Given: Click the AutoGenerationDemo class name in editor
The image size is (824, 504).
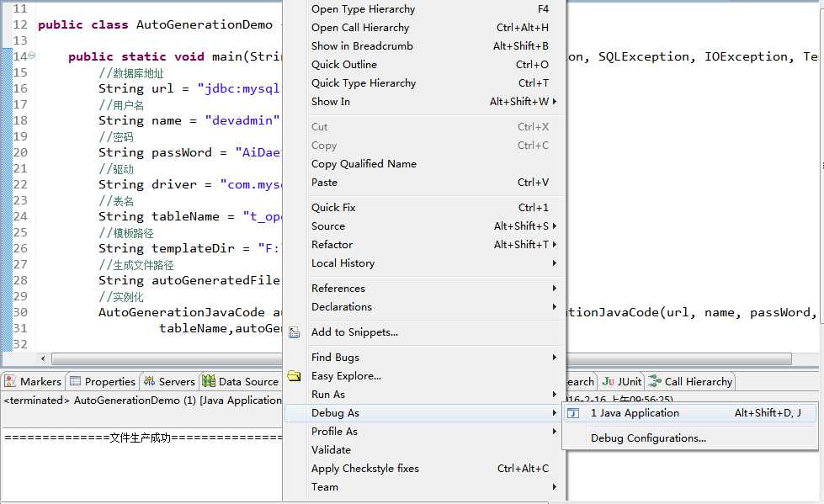Looking at the screenshot, I should (205, 24).
